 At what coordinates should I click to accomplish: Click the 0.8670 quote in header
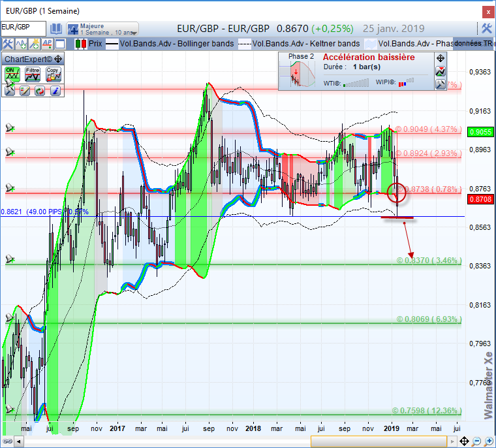(292, 29)
